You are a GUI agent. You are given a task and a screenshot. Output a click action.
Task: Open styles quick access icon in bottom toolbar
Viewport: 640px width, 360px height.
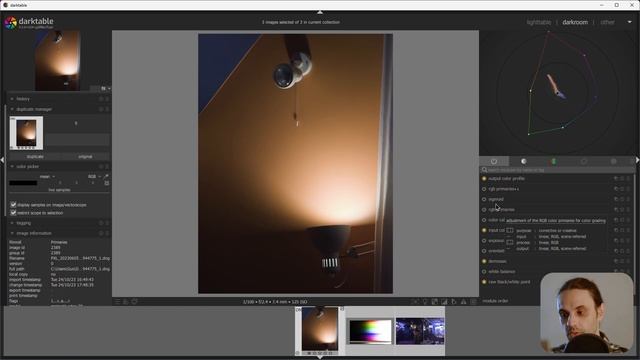click(x=126, y=302)
